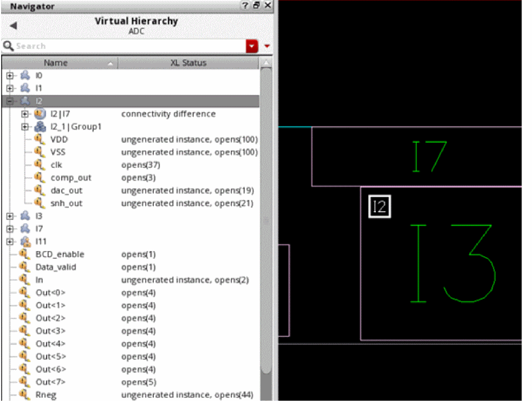
Task: Click the I11 instance icon
Action: coord(25,241)
